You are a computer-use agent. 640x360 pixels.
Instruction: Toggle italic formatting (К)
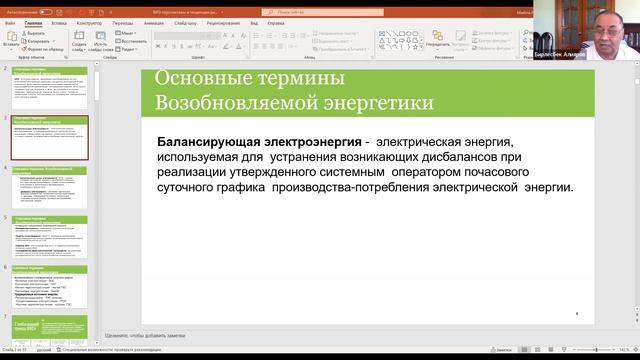[x=166, y=47]
